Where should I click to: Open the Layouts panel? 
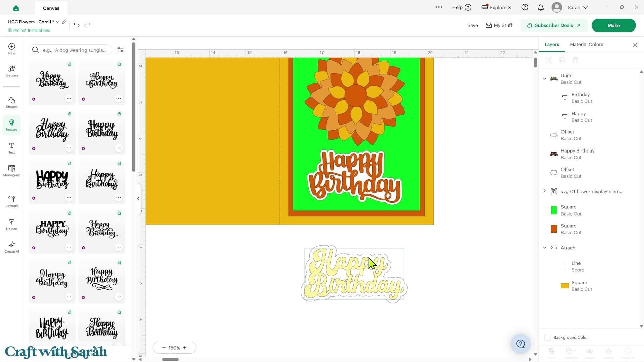pyautogui.click(x=11, y=201)
